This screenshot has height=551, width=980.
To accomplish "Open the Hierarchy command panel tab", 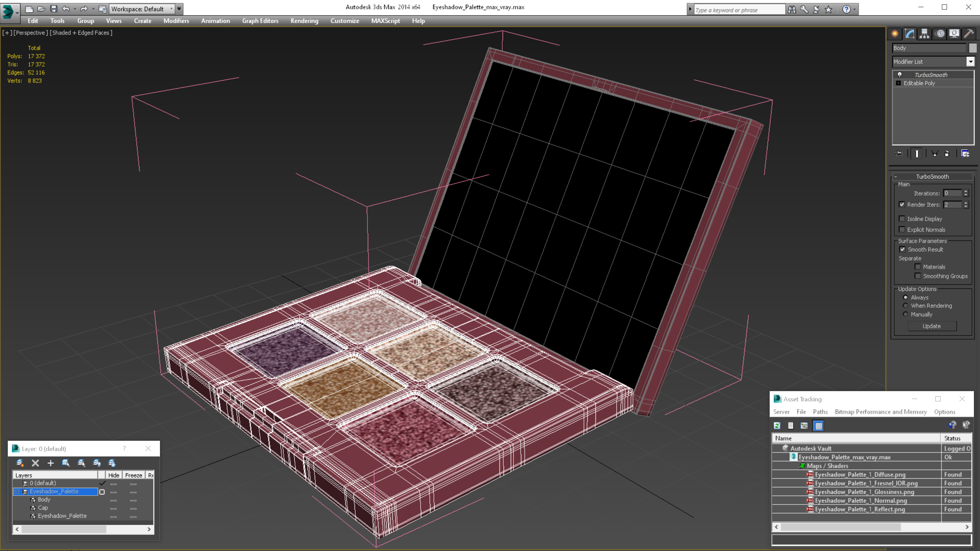I will tap(924, 34).
